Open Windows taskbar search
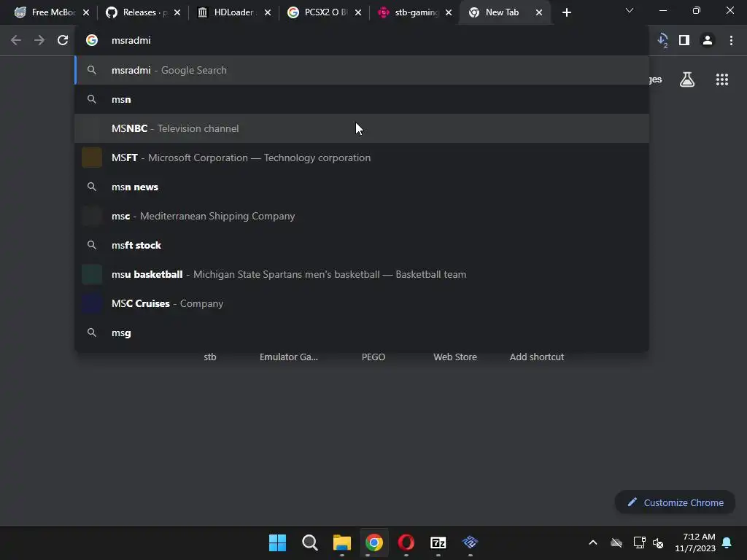This screenshot has height=560, width=747. coord(309,542)
